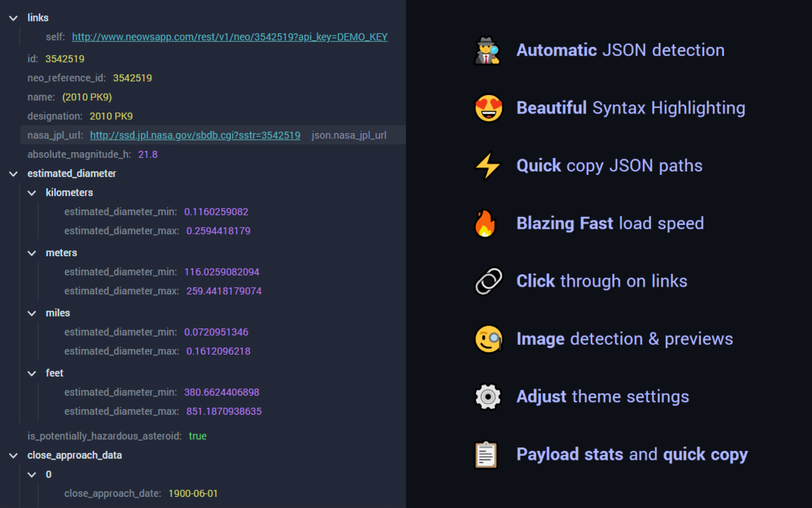Viewport: 812px width, 508px height.
Task: Open the nasa_jpl_url hyperlink
Action: [x=195, y=135]
